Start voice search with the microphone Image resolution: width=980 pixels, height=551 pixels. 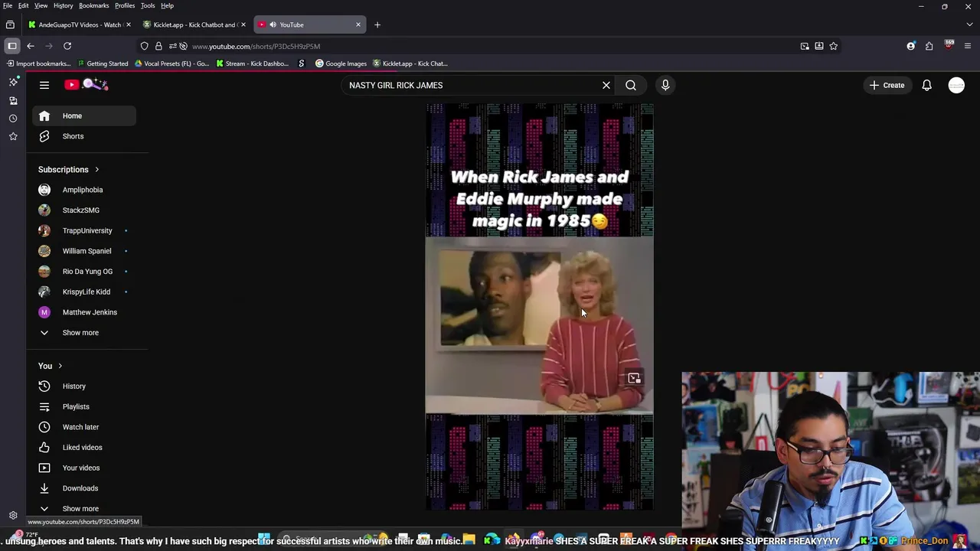665,85
